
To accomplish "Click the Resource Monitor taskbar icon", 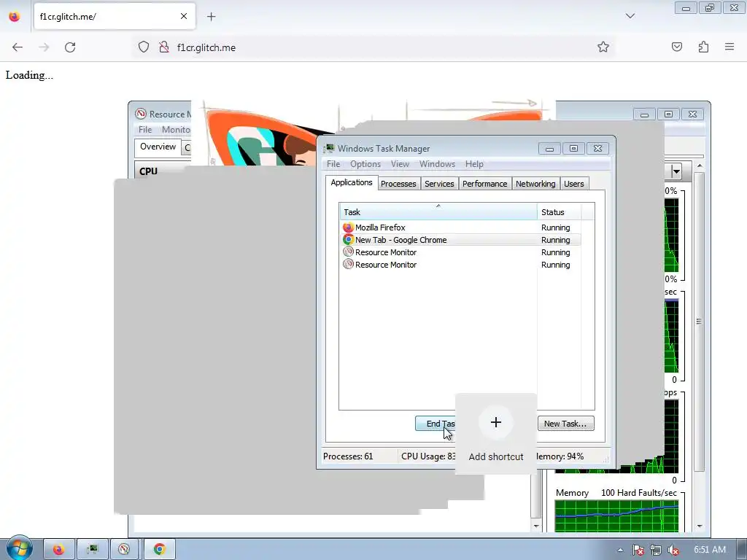I will coord(124,550).
